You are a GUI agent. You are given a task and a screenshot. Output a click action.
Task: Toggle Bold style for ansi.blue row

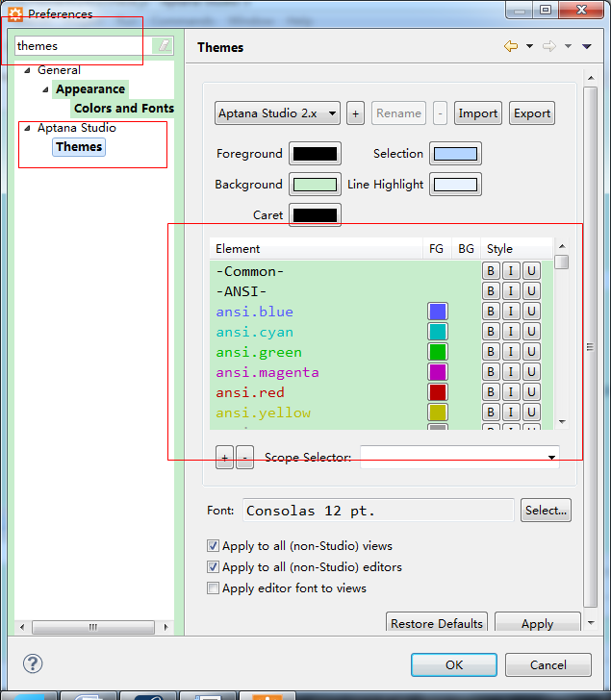[x=491, y=311]
